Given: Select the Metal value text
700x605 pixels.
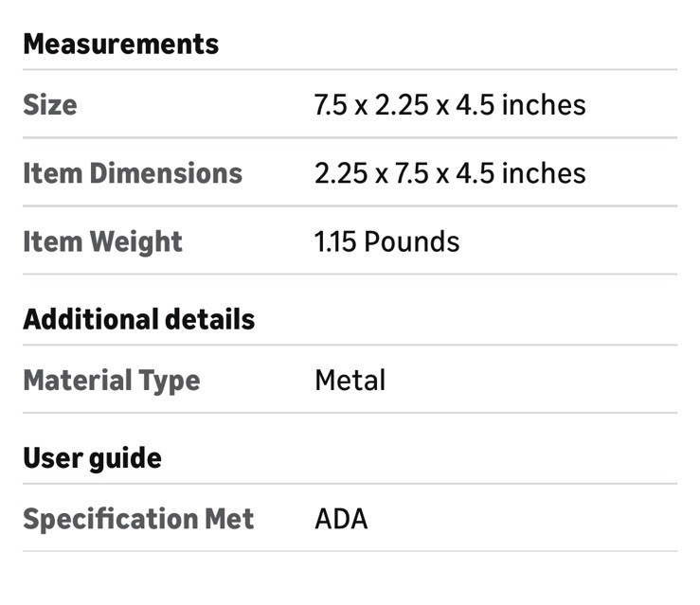Looking at the screenshot, I should coord(350,381).
